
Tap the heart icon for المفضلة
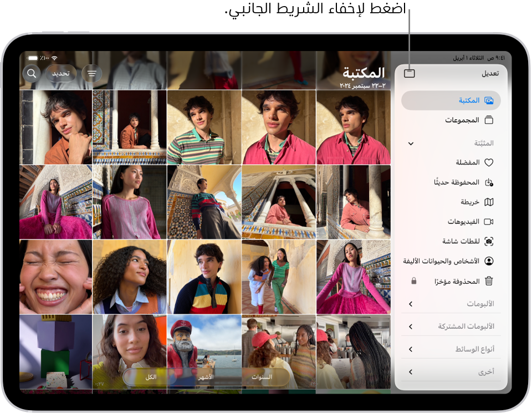[x=489, y=162]
